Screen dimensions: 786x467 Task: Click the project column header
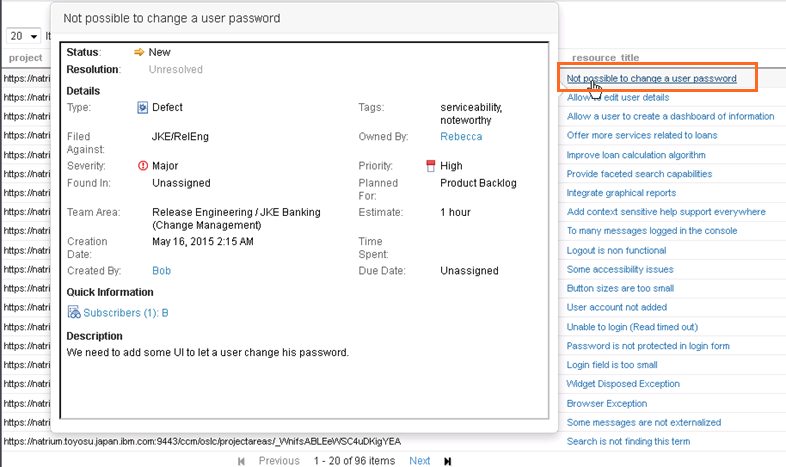[26, 58]
